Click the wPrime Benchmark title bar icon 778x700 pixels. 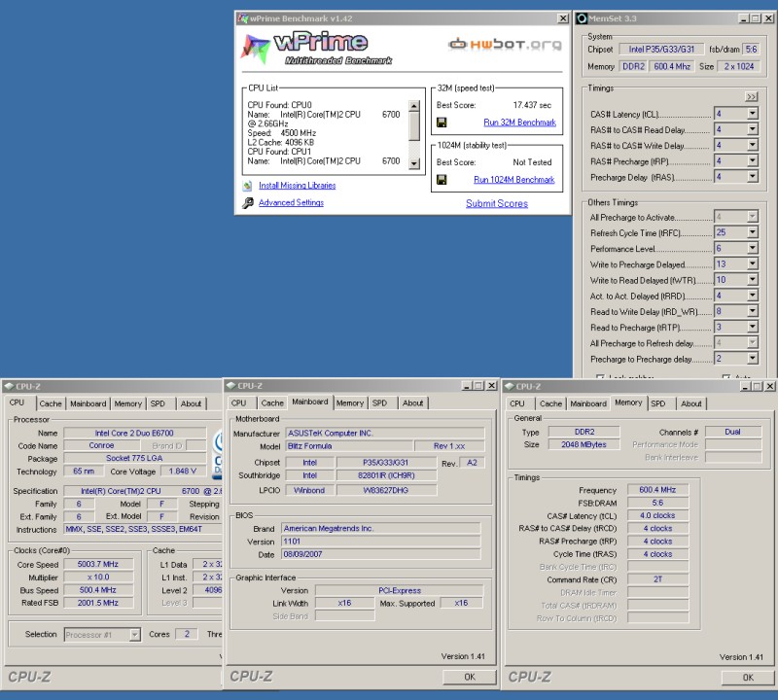[x=242, y=18]
